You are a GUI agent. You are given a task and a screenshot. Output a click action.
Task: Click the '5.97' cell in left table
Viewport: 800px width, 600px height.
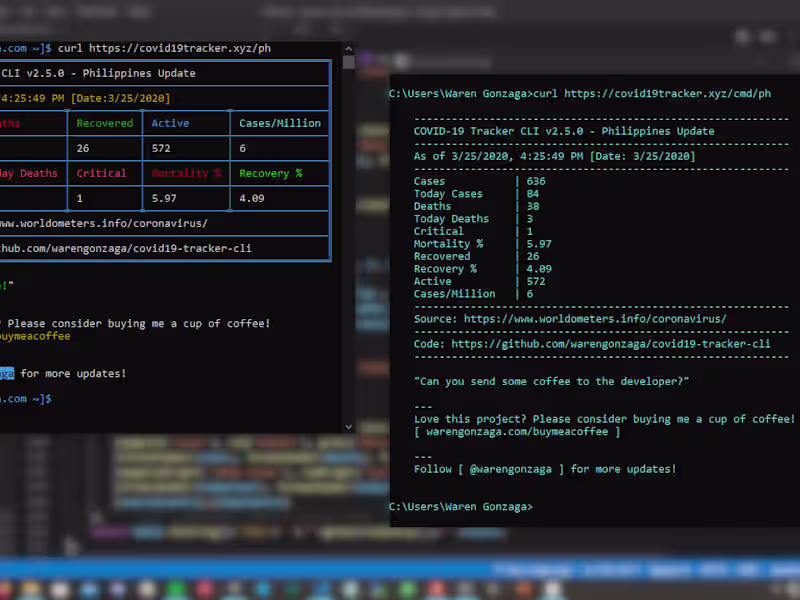164,198
